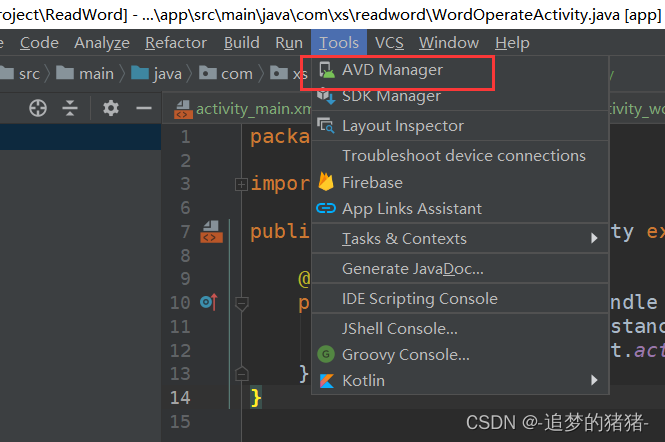Image resolution: width=665 pixels, height=442 pixels.
Task: Expand the Kotlin submenu arrow
Action: [594, 380]
